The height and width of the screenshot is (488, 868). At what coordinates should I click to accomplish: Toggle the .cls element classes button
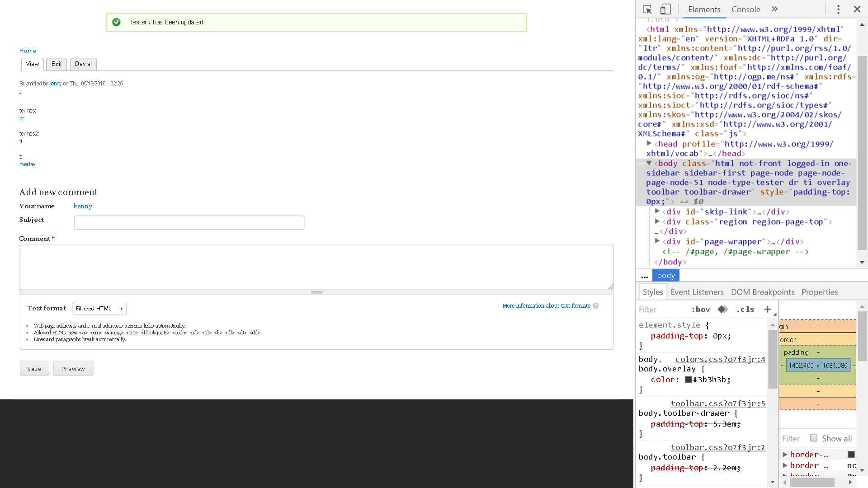[x=745, y=310]
